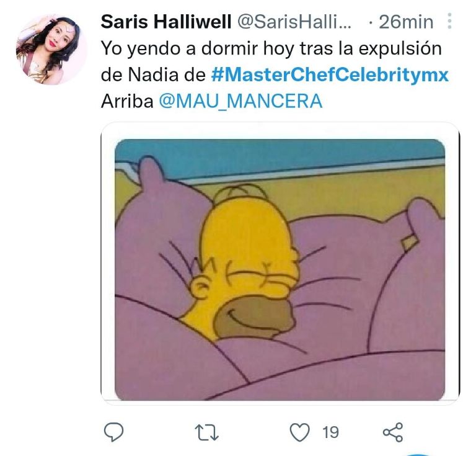Click the 26min timestamp
476x456 pixels.
[x=406, y=22]
